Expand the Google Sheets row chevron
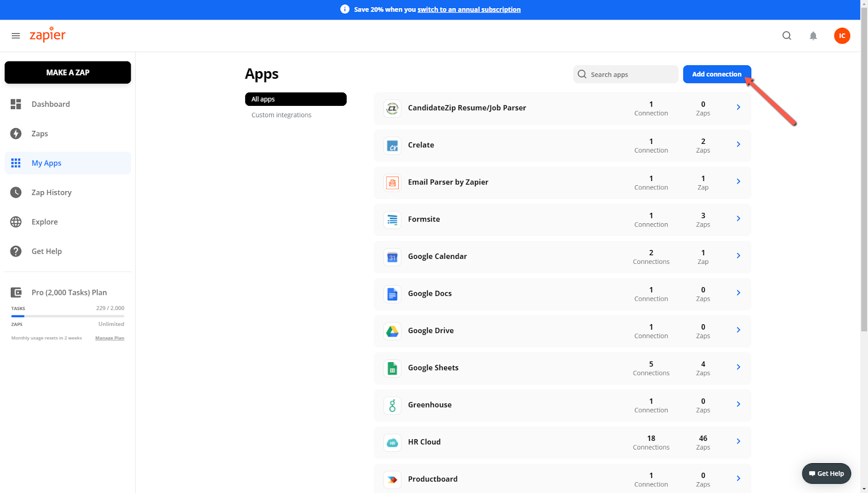The image size is (868, 493). point(738,367)
